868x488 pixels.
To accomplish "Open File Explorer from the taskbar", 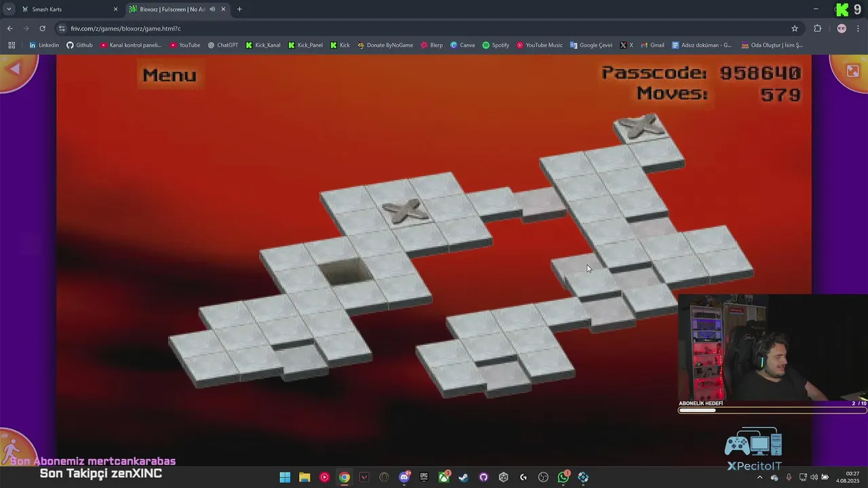I will coord(304,477).
